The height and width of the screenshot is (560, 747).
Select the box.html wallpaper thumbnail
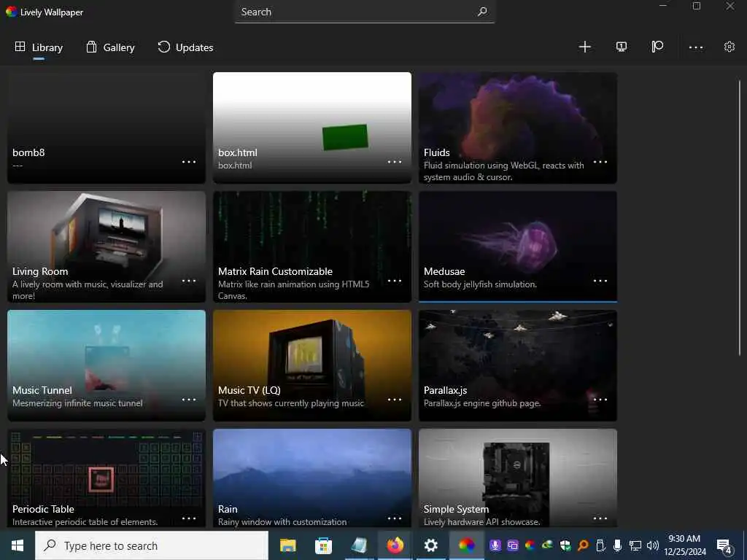[312, 128]
